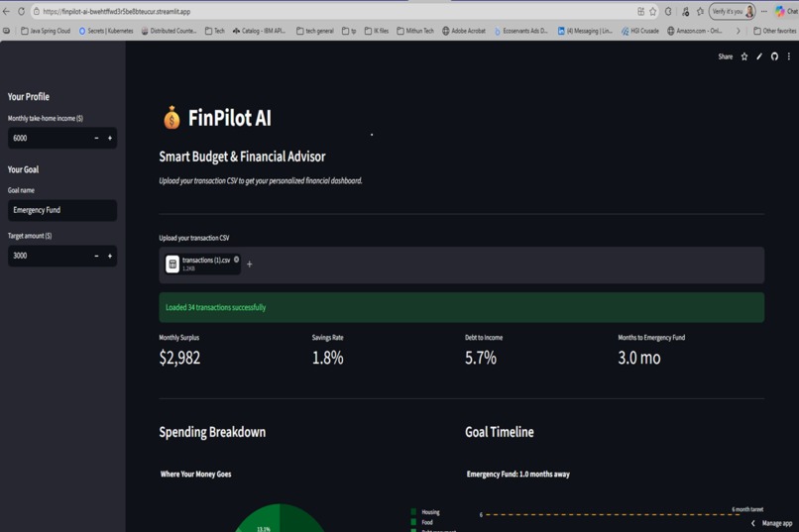Screen dimensions: 799x532
Task: Open the Mithun Tech bookmark folder
Action: point(415,31)
